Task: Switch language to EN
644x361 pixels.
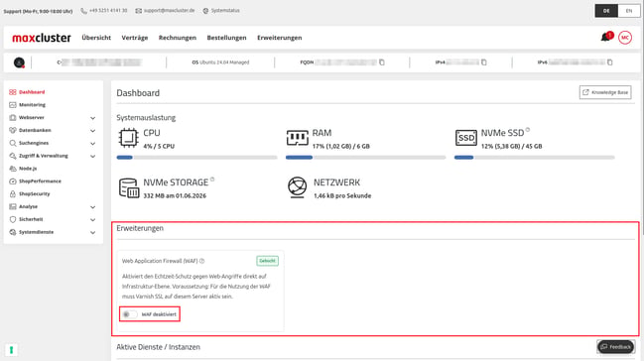Action: pos(629,11)
